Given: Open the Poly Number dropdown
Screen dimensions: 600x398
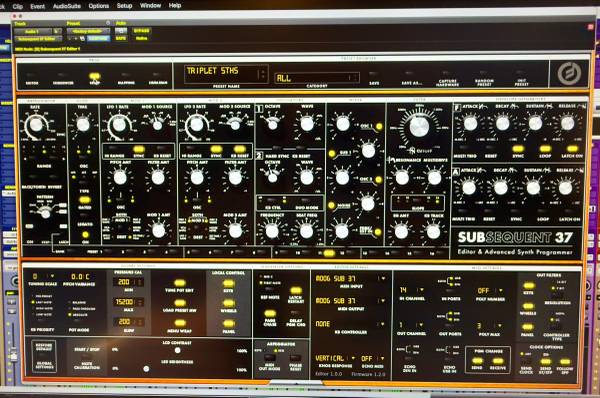Looking at the screenshot, I should 490,290.
